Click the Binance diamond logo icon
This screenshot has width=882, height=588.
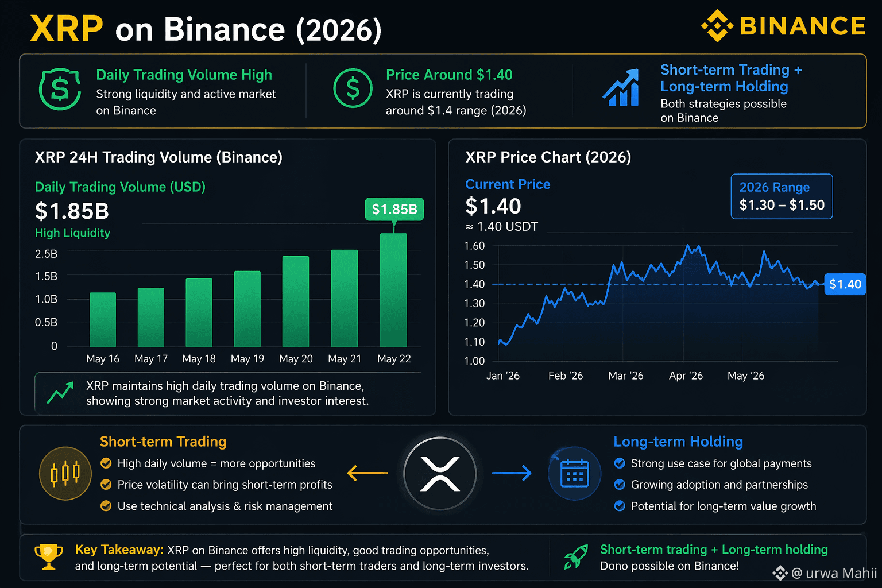[x=717, y=26]
